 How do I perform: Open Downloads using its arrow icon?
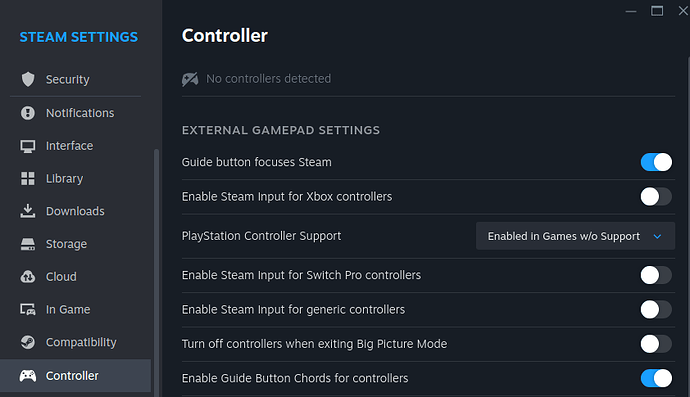[28, 211]
